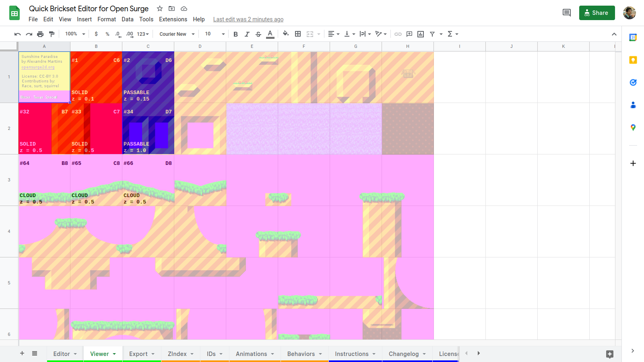Show the all sheets list
This screenshot has width=644, height=362.
pos(35,353)
